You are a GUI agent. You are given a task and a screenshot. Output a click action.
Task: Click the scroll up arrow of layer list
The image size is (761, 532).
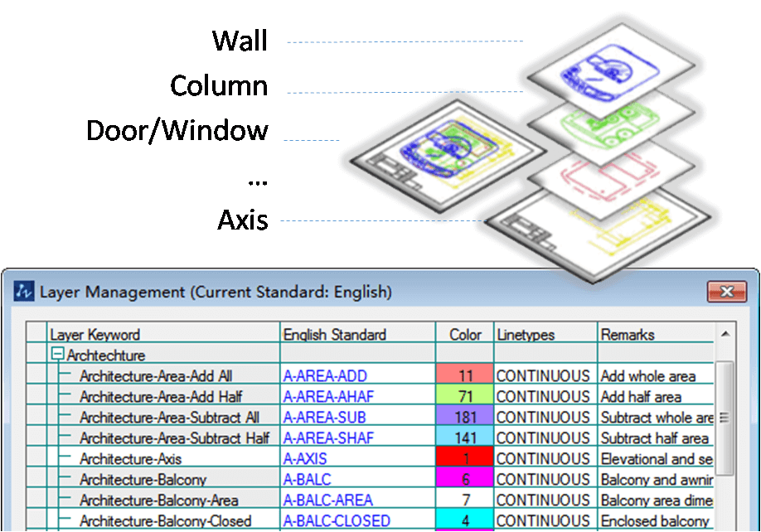point(725,335)
